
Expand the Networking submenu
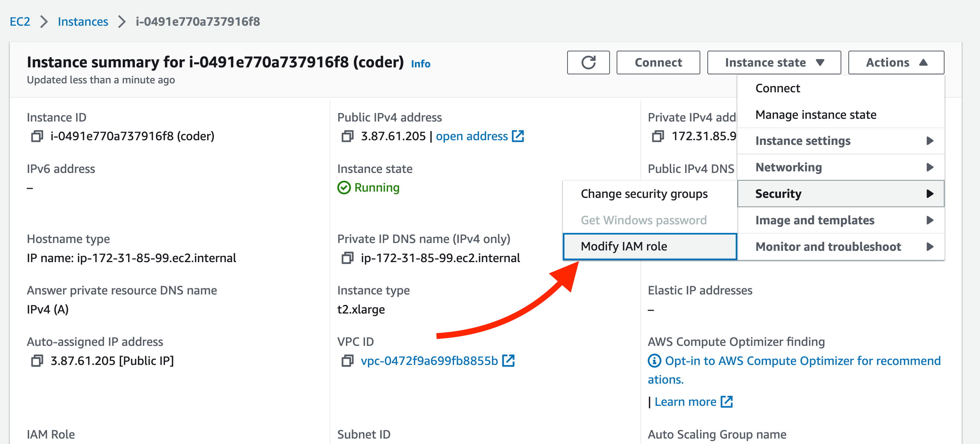point(841,167)
